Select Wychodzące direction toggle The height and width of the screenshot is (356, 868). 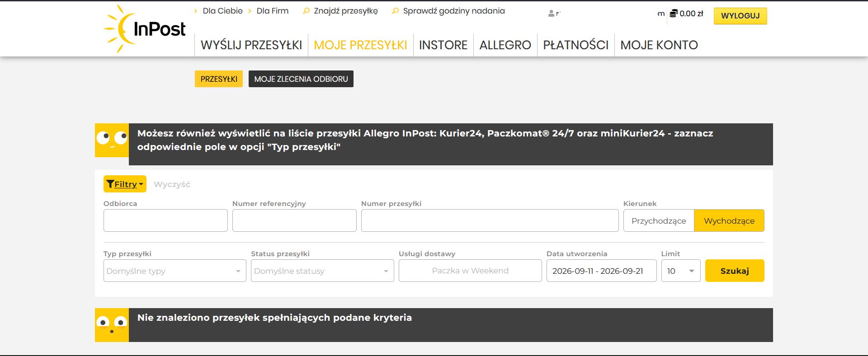click(x=729, y=220)
